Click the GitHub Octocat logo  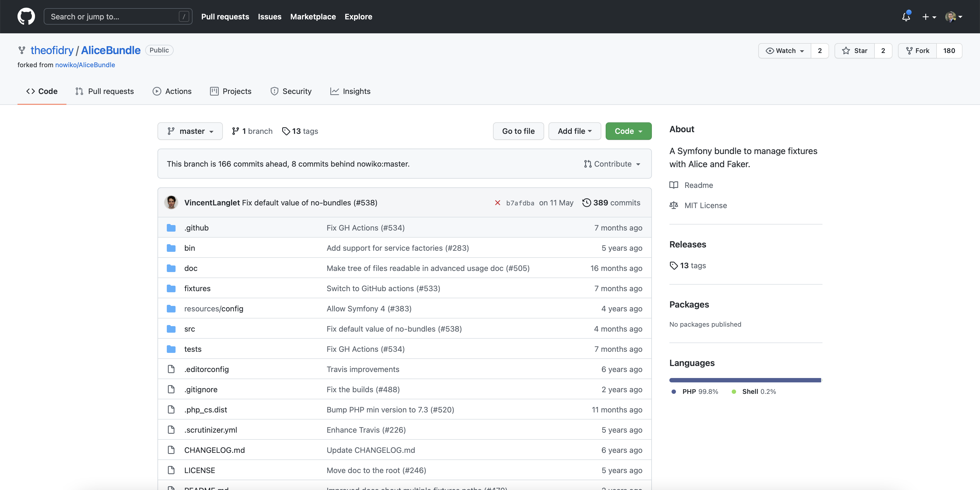[x=26, y=16]
